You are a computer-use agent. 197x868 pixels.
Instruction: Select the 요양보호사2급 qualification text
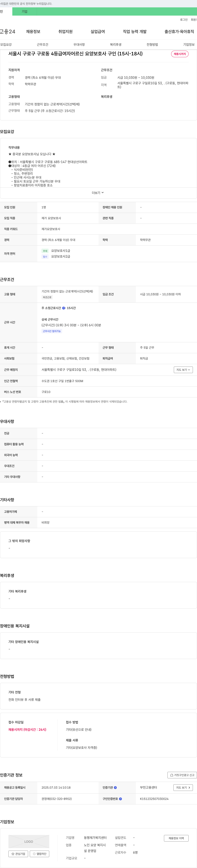point(61,256)
